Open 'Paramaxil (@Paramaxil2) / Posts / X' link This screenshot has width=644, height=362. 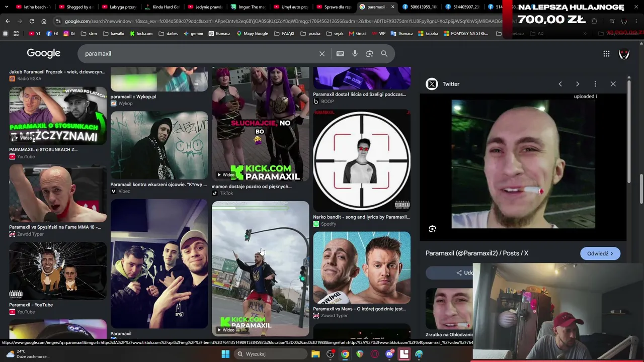(x=477, y=253)
